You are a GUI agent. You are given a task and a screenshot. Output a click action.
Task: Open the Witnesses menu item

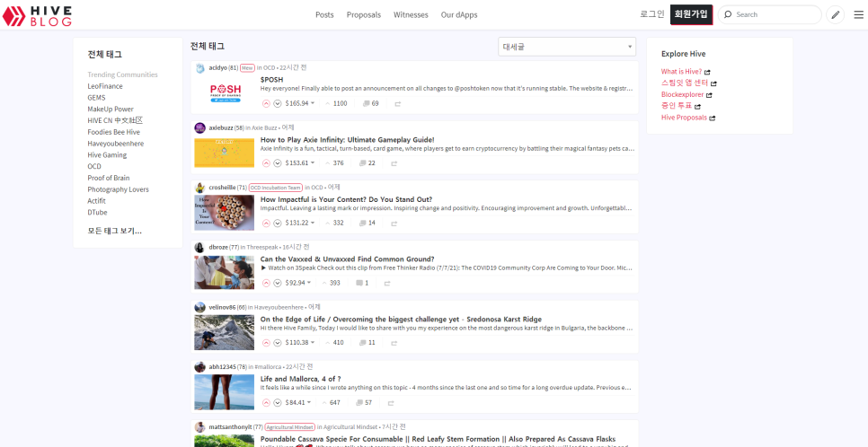[x=411, y=15]
